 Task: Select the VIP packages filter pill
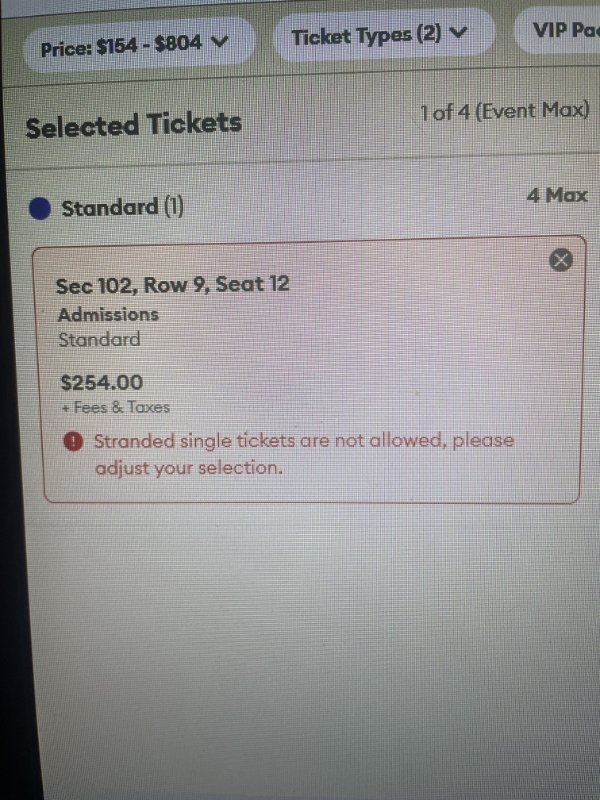[561, 30]
